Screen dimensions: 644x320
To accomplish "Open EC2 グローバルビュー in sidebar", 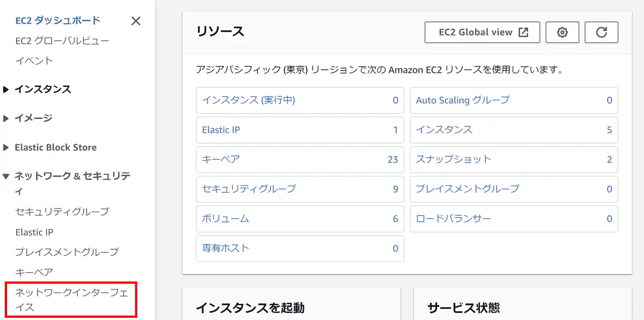I will tap(62, 41).
